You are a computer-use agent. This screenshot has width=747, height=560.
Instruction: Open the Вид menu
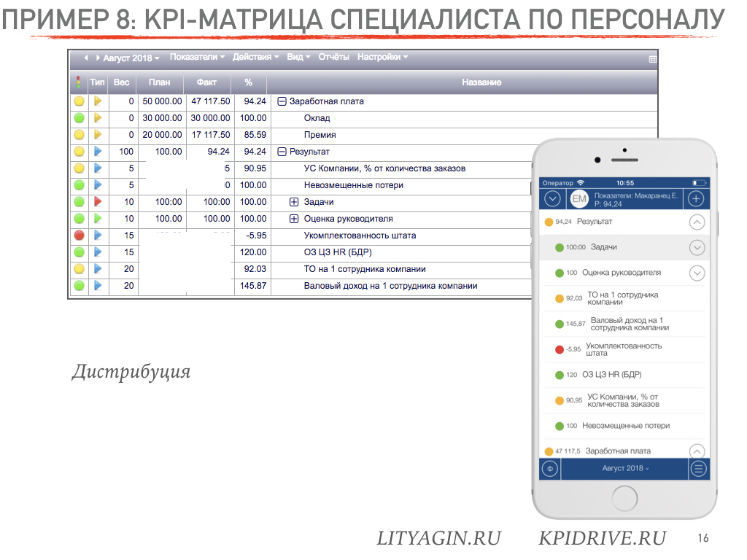pyautogui.click(x=298, y=57)
